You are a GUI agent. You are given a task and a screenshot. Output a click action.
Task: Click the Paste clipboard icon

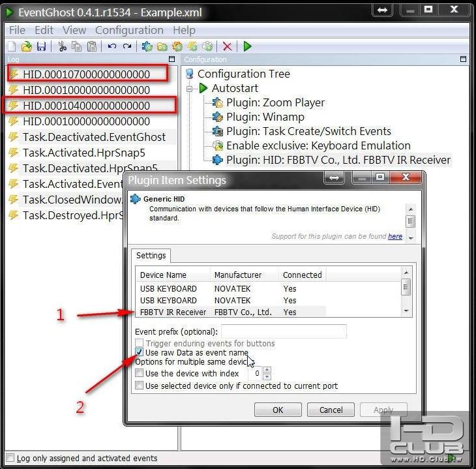coord(92,46)
